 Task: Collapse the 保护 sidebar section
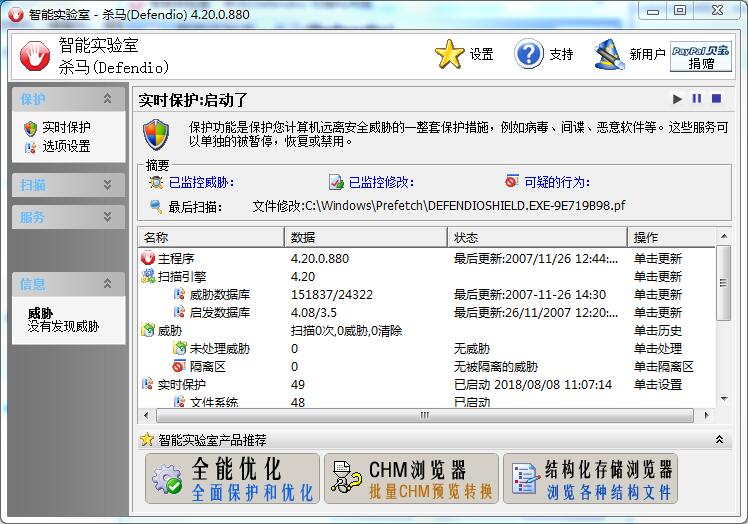107,99
